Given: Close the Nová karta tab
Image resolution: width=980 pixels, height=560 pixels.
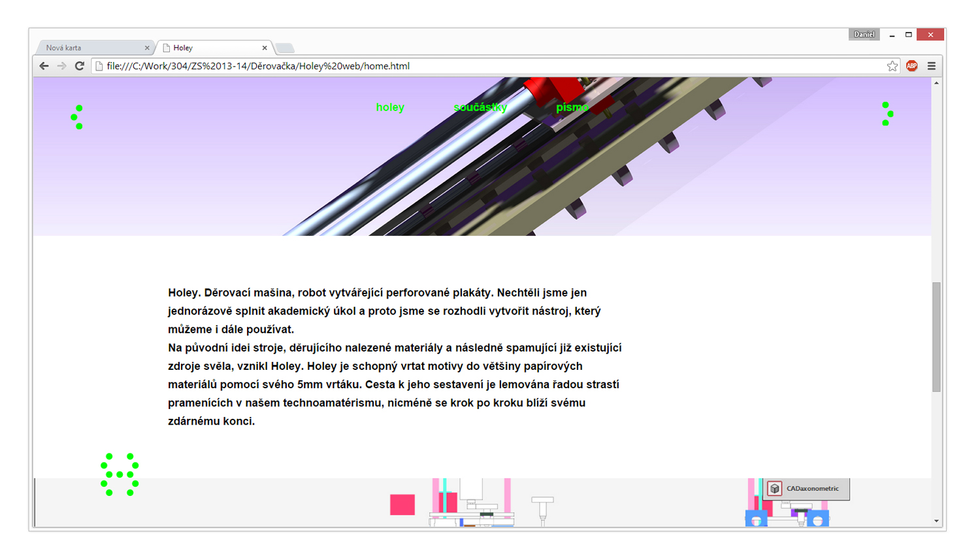Looking at the screenshot, I should click(147, 48).
